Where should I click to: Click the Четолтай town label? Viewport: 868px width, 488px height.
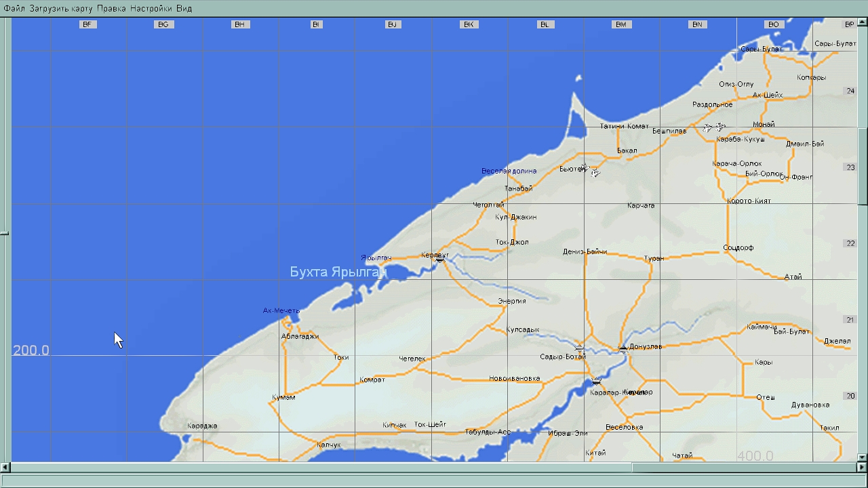pos(488,205)
